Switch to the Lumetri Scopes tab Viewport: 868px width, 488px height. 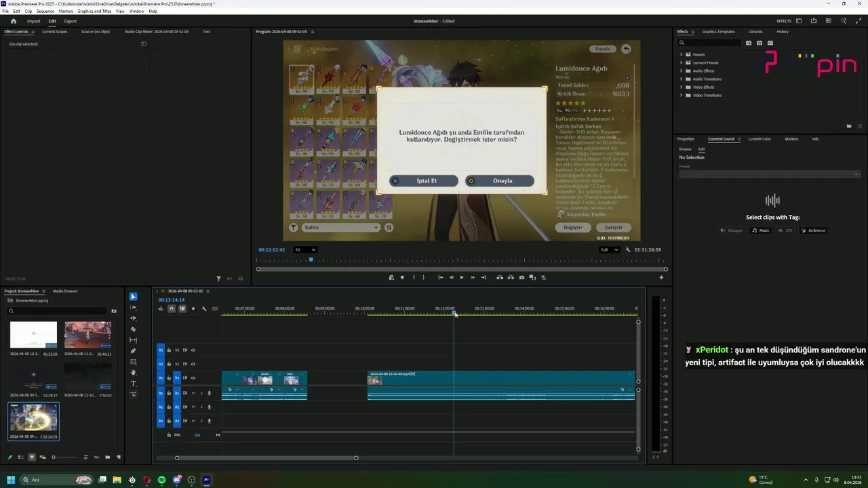pyautogui.click(x=54, y=31)
